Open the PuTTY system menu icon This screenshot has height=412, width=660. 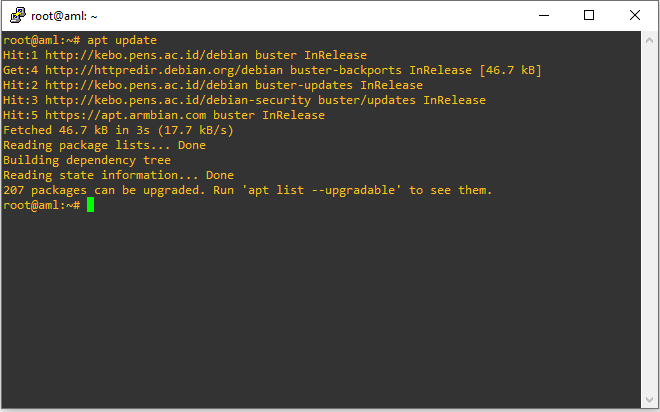(x=17, y=15)
